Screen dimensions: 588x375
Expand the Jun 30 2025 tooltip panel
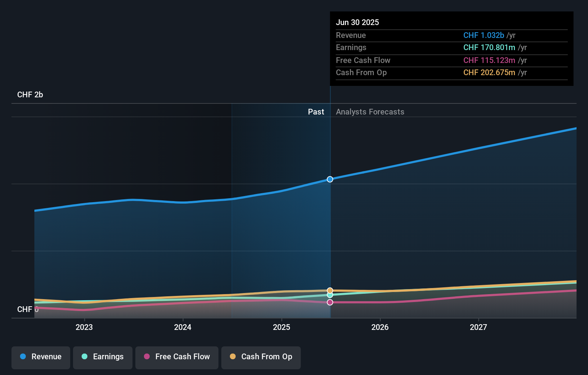point(451,49)
